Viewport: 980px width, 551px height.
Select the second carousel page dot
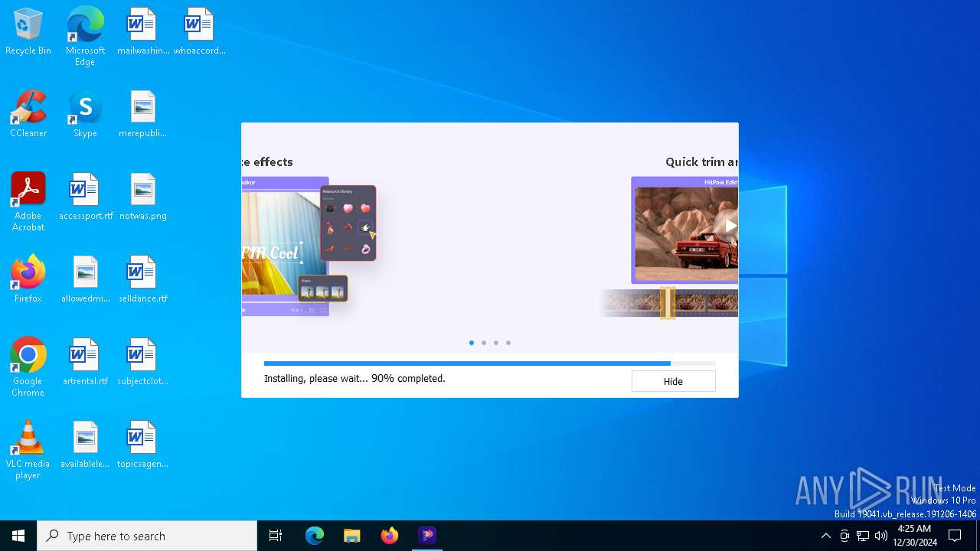tap(484, 343)
